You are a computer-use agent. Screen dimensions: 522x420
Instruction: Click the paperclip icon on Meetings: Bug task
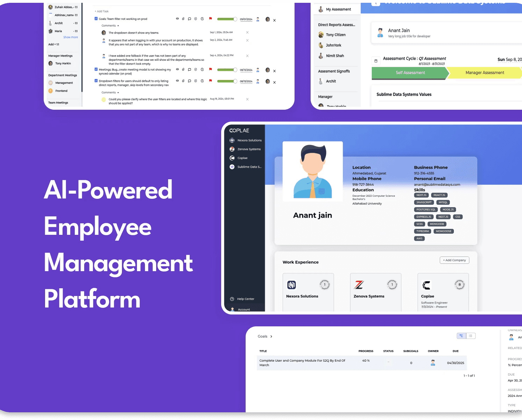point(183,70)
